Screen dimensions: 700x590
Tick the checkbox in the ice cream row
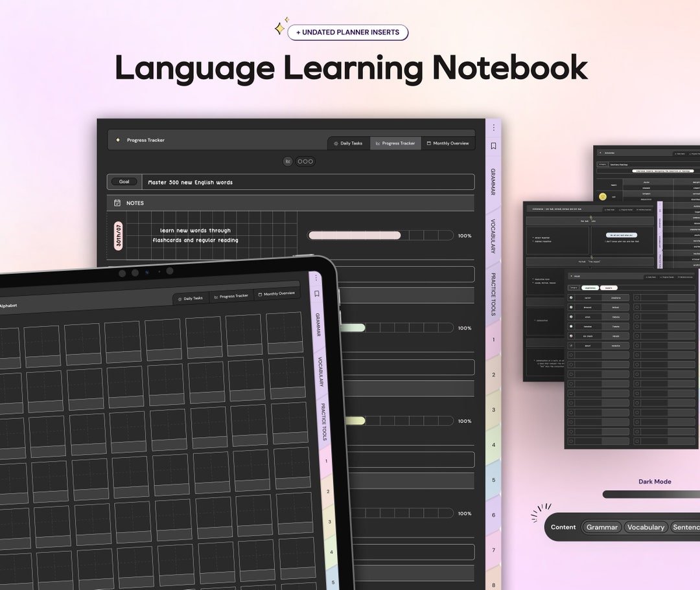[x=571, y=336]
